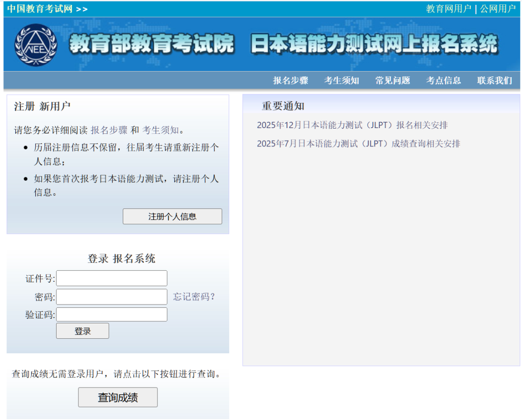Open 考生须知 in the navigation bar

(341, 81)
